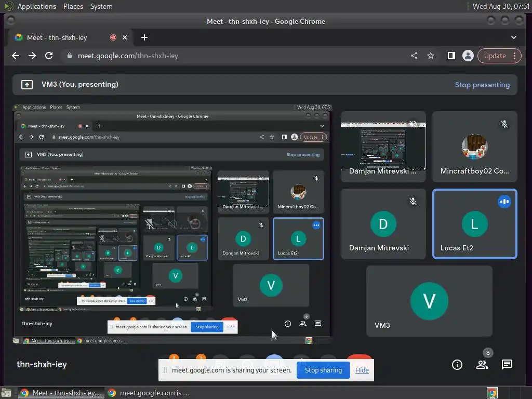Open the System menu in top panel
This screenshot has width=532, height=399.
[101, 6]
